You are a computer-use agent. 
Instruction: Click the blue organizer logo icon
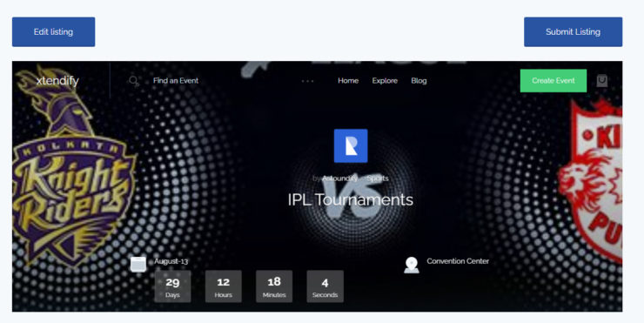[351, 146]
